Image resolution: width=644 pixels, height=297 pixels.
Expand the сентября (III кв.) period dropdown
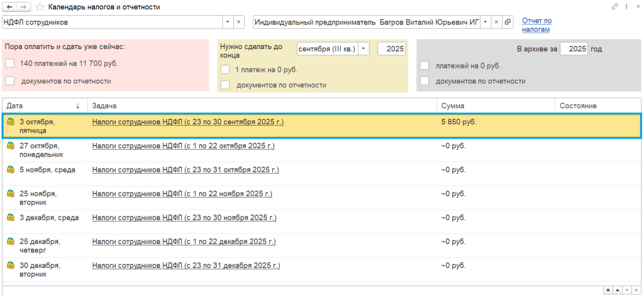[x=364, y=48]
